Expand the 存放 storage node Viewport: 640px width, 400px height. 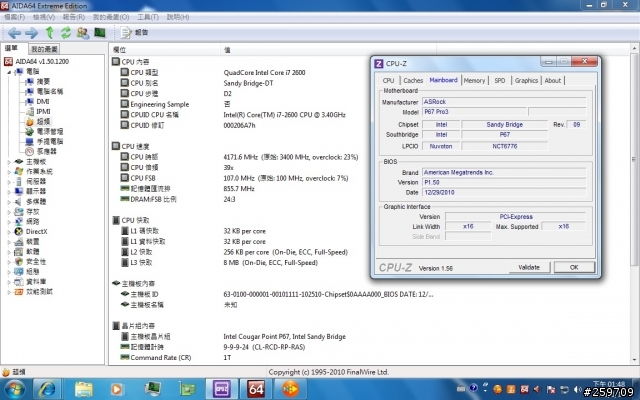pyautogui.click(x=9, y=212)
